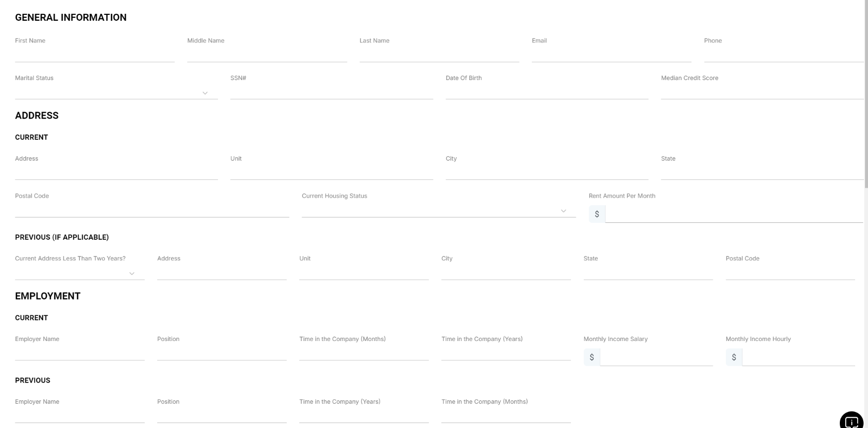
Task: Focus the previous Position field
Action: [222, 417]
